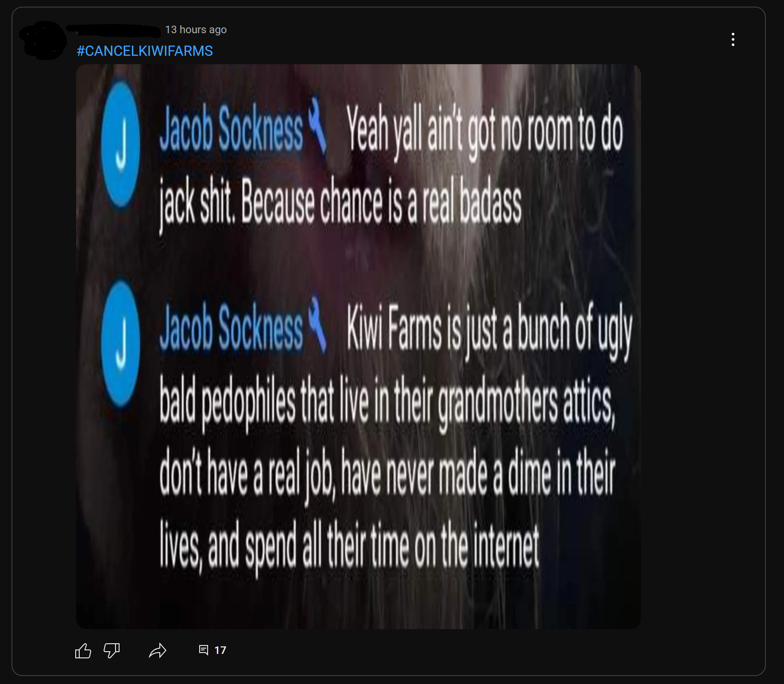This screenshot has width=784, height=684.
Task: View the 17 comments count
Action: point(220,650)
